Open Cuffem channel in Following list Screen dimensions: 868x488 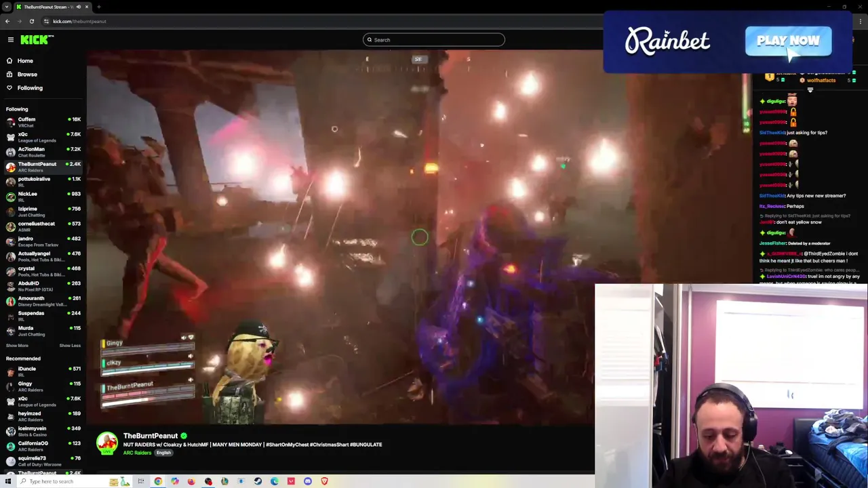point(43,122)
